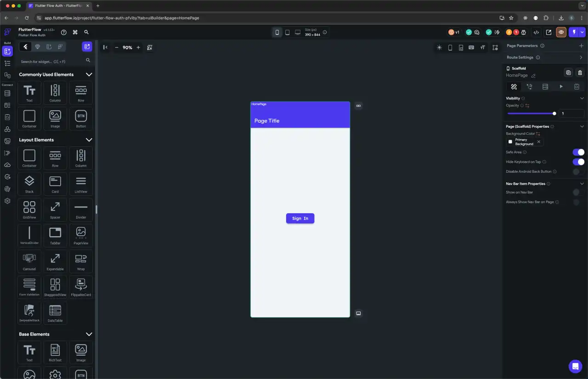Image resolution: width=588 pixels, height=379 pixels.
Task: Copy the Scaffold widget via duplicate icon
Action: click(x=568, y=73)
